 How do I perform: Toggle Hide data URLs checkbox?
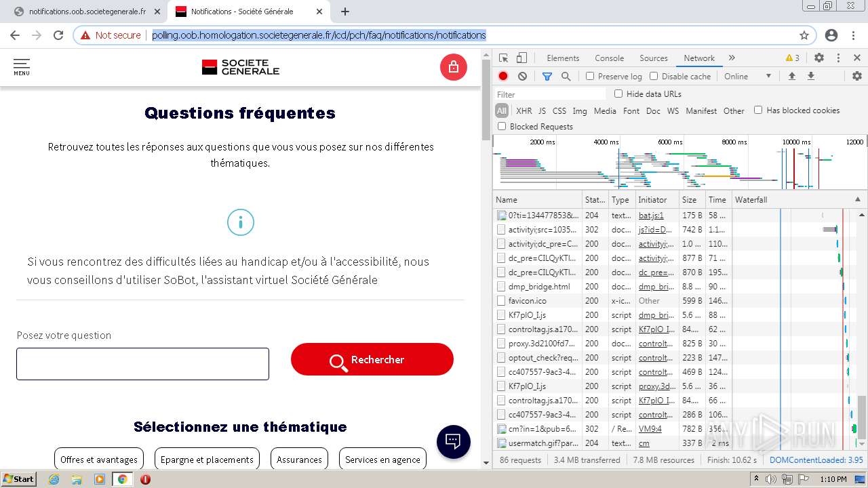click(x=618, y=94)
